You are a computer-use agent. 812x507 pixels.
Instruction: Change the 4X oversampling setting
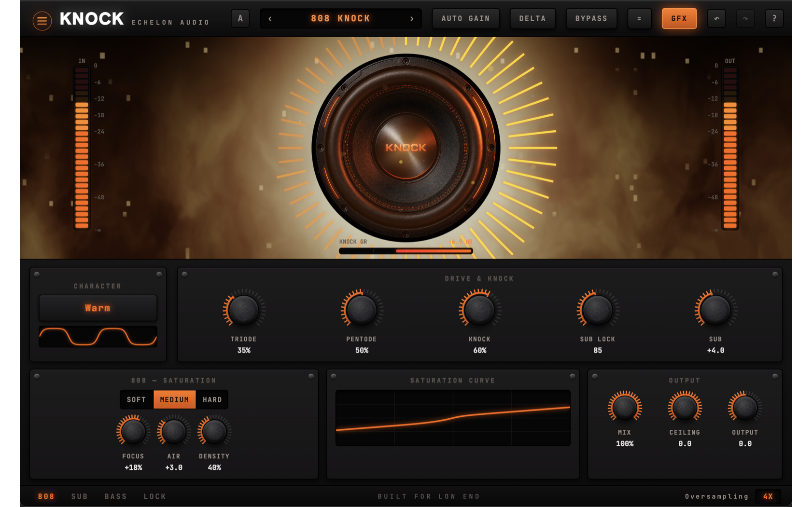pyautogui.click(x=768, y=496)
